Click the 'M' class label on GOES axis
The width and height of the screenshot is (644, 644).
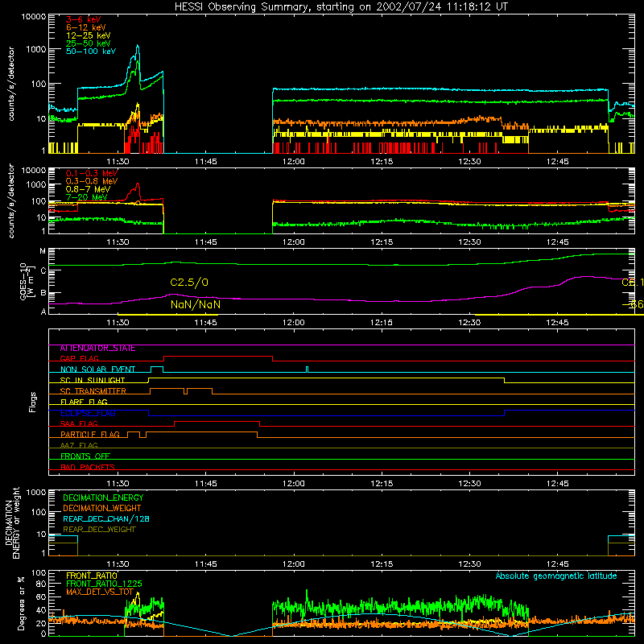[x=43, y=251]
